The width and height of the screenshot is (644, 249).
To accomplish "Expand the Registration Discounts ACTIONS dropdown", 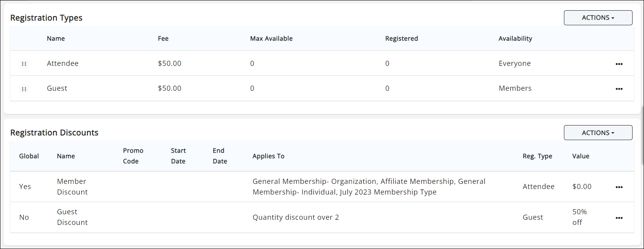I will 598,133.
